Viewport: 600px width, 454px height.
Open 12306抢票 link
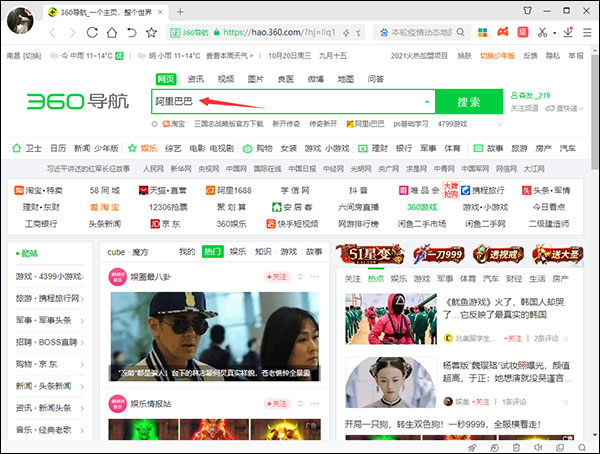[x=168, y=207]
